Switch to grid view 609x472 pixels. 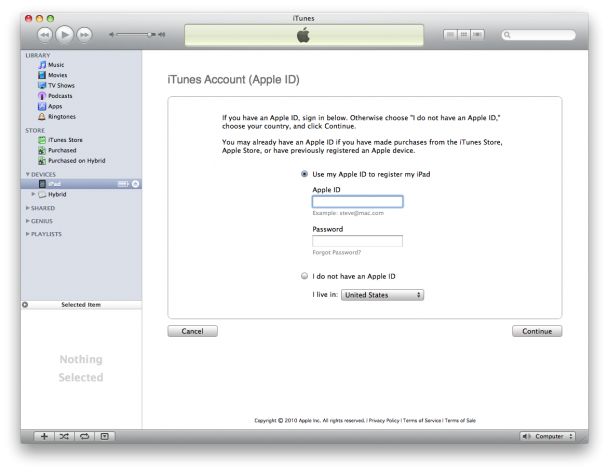(464, 35)
